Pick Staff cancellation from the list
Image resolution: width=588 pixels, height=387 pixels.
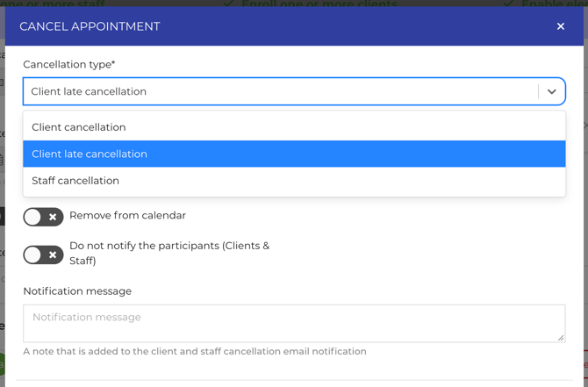point(294,181)
